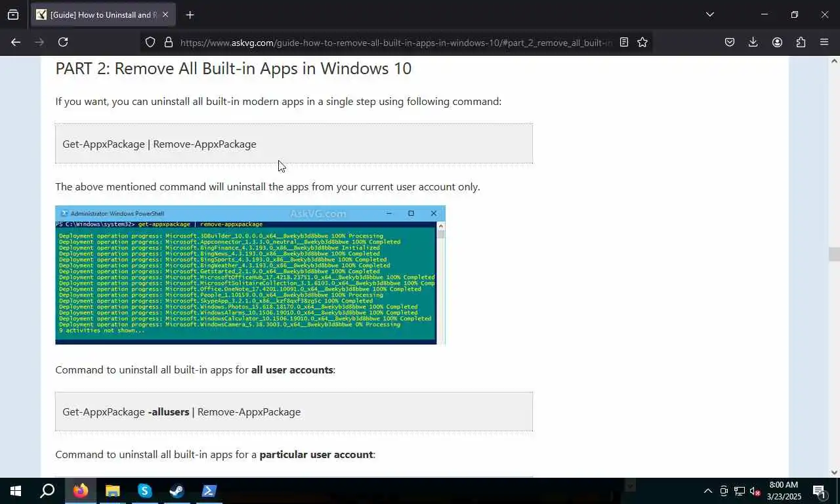Open Steam from taskbar
The width and height of the screenshot is (840, 504).
pyautogui.click(x=177, y=491)
